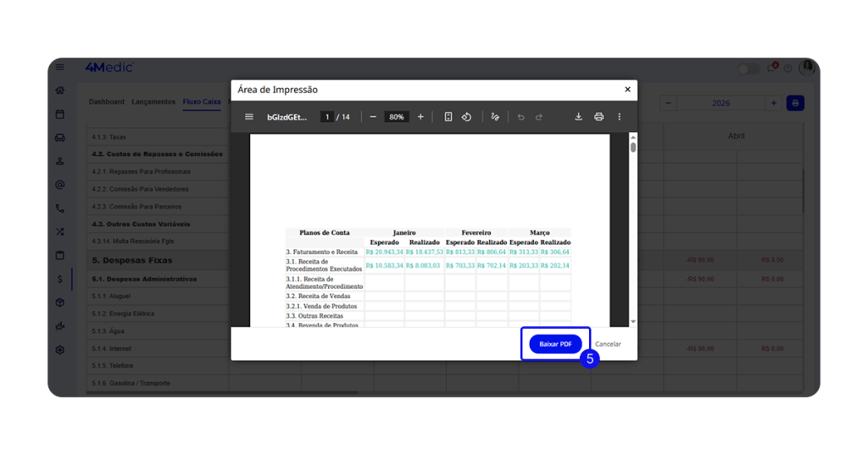Click the PDF zoom in plus button
The height and width of the screenshot is (455, 868).
click(x=420, y=117)
